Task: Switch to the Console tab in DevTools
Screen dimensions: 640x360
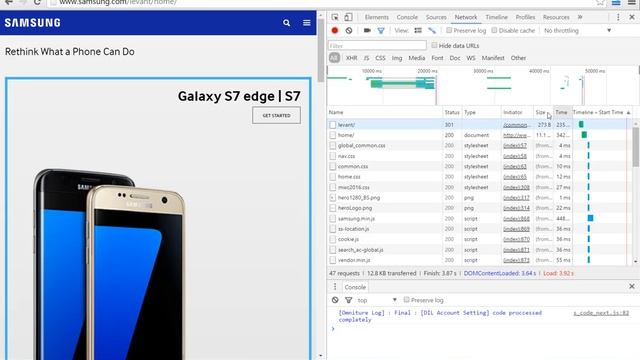Action: click(407, 17)
